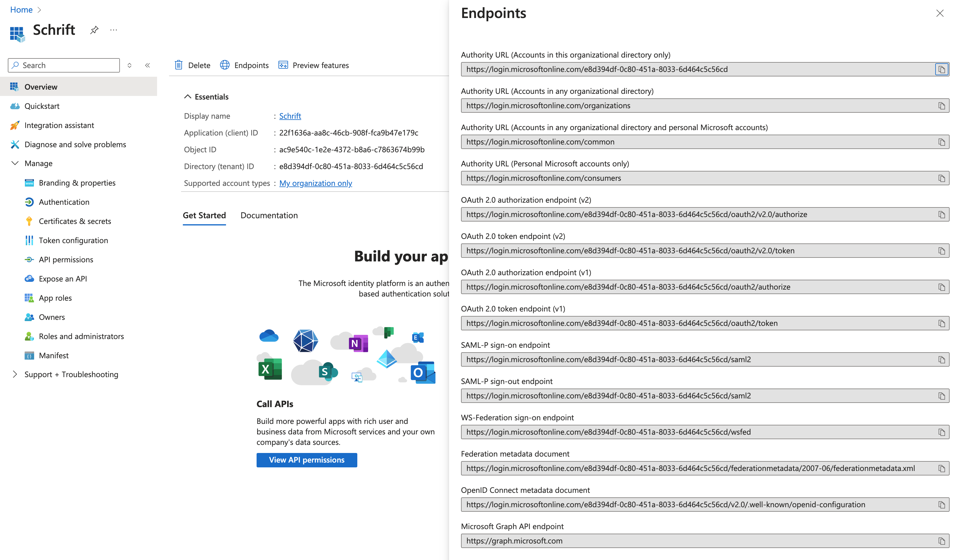Click the View API permissions button

point(306,460)
